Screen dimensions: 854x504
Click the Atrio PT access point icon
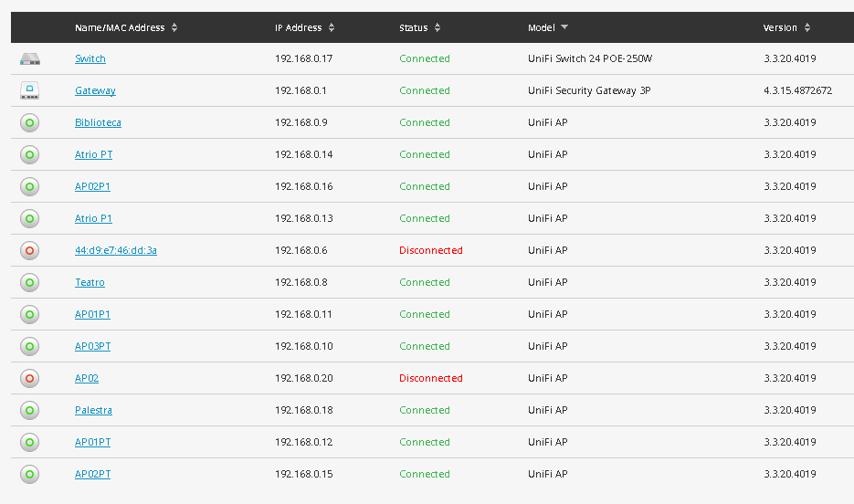[x=30, y=154]
